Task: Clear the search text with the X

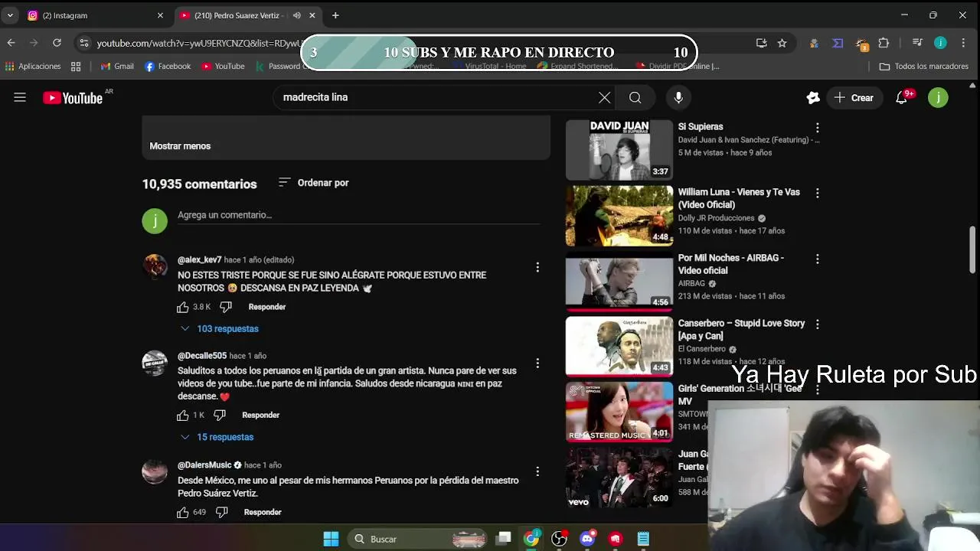Action: tap(604, 97)
